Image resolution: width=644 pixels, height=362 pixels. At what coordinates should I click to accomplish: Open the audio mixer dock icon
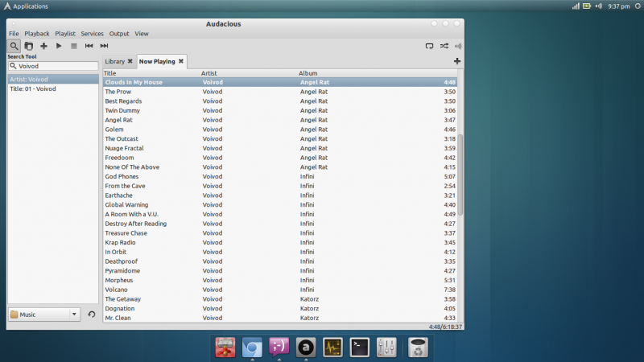tap(386, 348)
